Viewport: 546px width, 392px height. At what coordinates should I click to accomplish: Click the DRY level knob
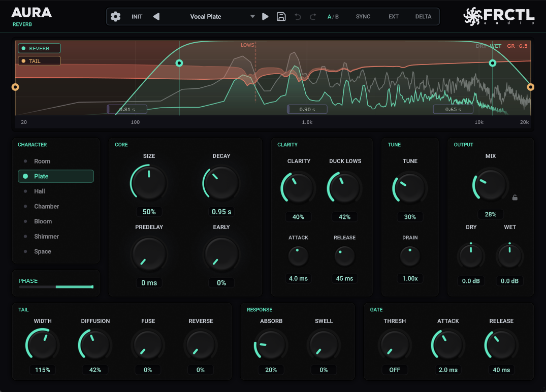(x=471, y=256)
